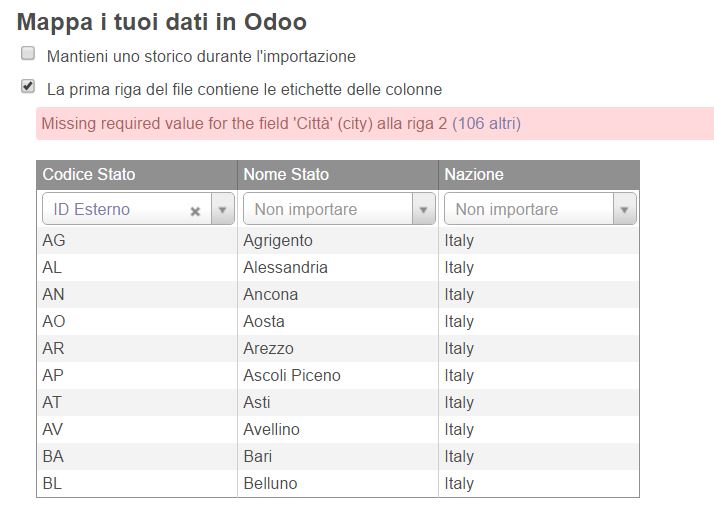Select the 'Agrigento' cell in the table

pyautogui.click(x=278, y=240)
